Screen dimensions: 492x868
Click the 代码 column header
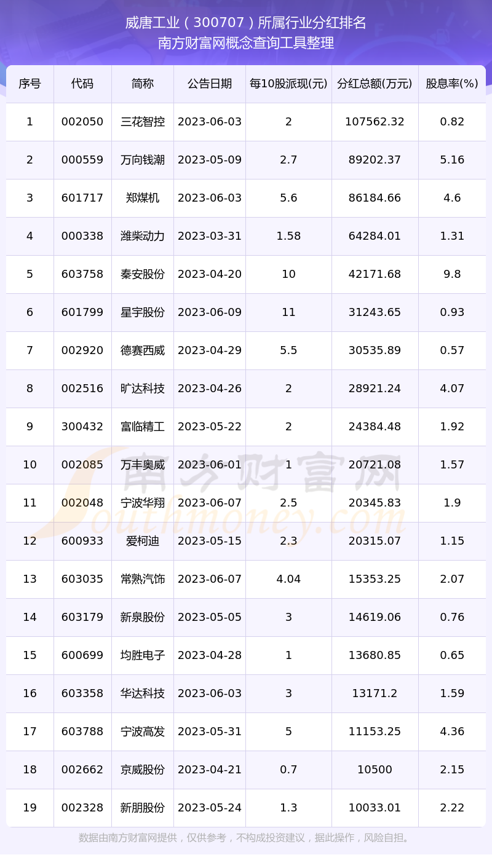point(82,84)
